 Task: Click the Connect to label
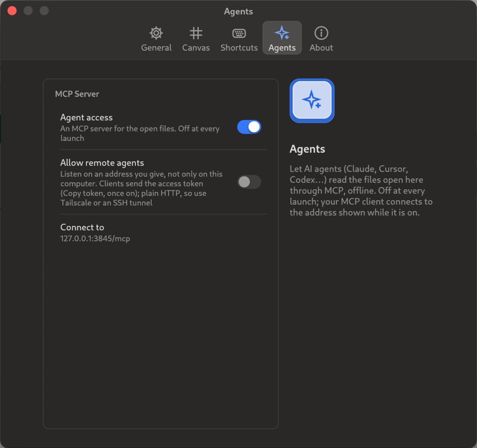click(x=82, y=227)
